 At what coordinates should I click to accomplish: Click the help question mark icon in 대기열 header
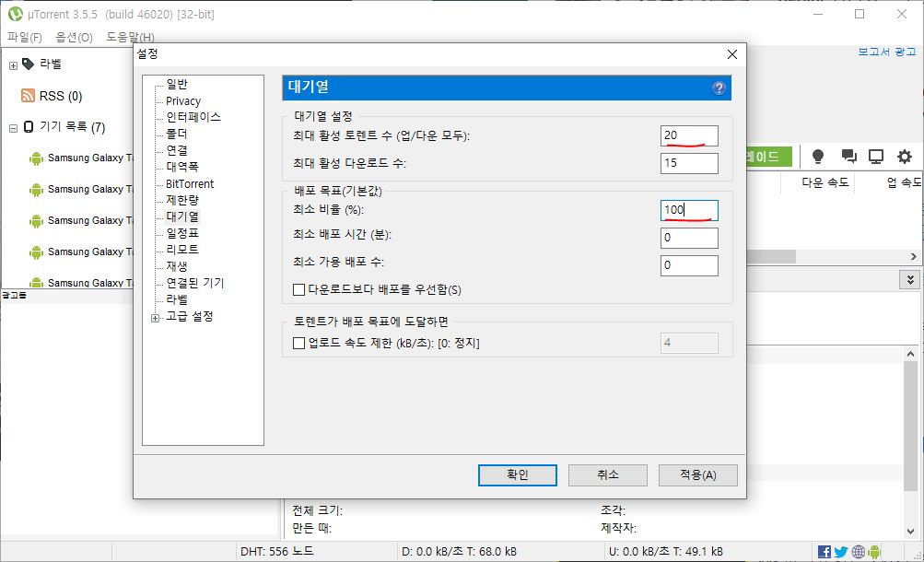[719, 88]
